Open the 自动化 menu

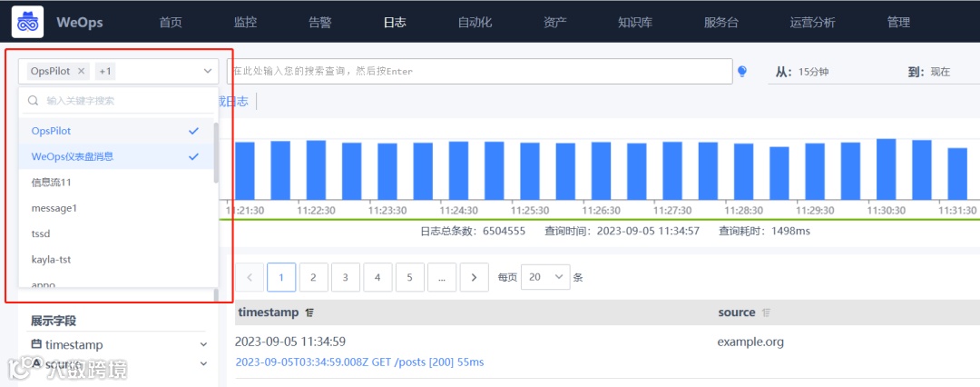coord(475,23)
